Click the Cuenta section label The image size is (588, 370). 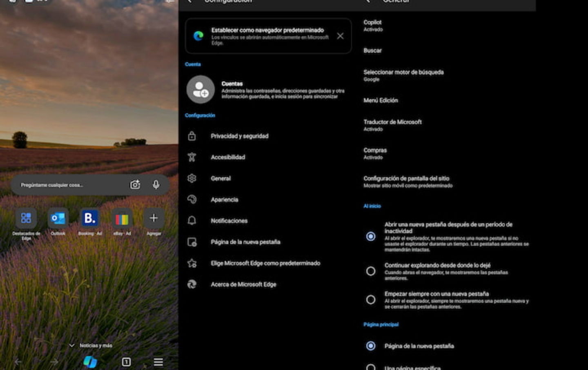tap(193, 64)
